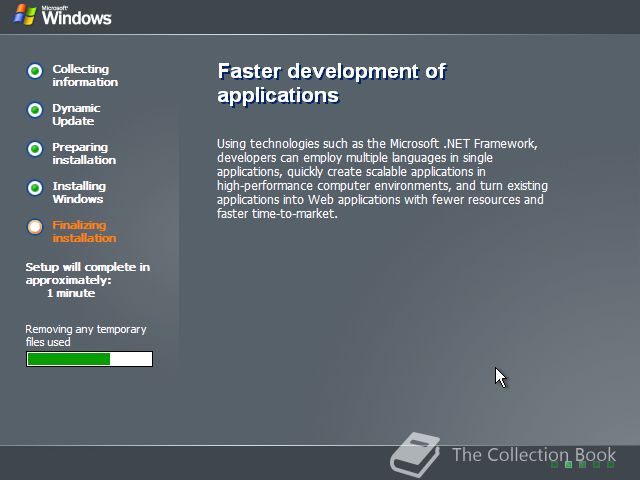This screenshot has height=480, width=640.
Task: Click the orange 'Finalizing installation' label
Action: click(x=84, y=231)
